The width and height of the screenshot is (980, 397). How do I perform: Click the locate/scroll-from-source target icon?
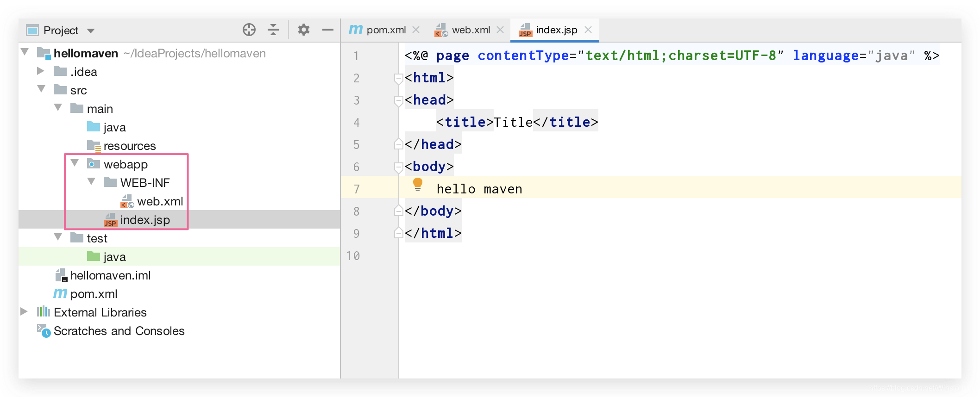coord(249,30)
